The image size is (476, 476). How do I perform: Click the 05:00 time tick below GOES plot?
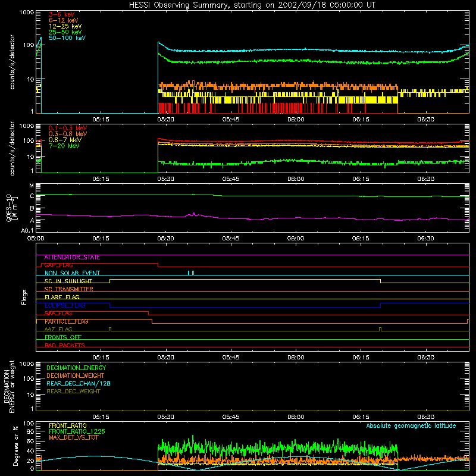tap(36, 239)
